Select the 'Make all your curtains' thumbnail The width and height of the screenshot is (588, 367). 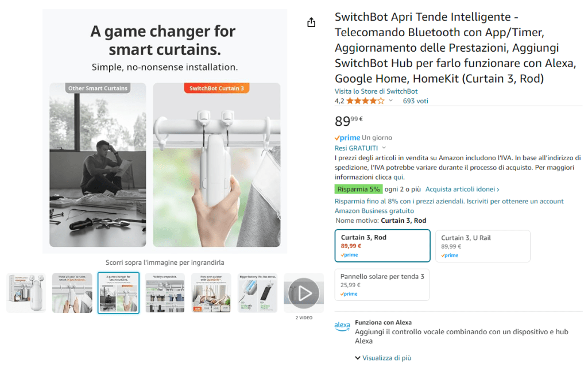72,293
